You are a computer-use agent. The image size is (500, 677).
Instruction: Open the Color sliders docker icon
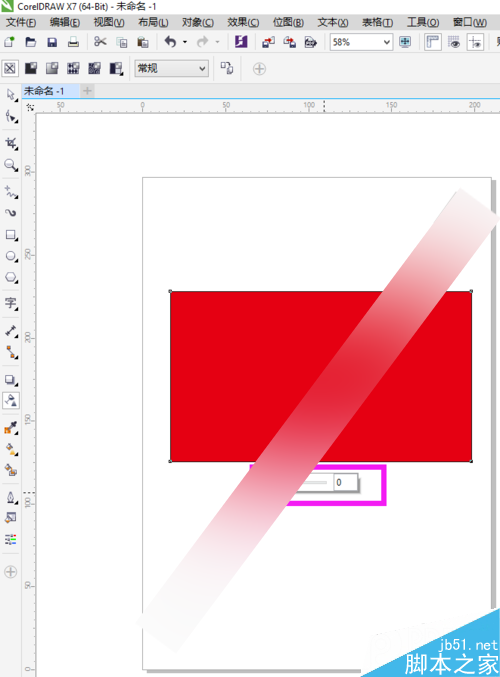point(11,539)
